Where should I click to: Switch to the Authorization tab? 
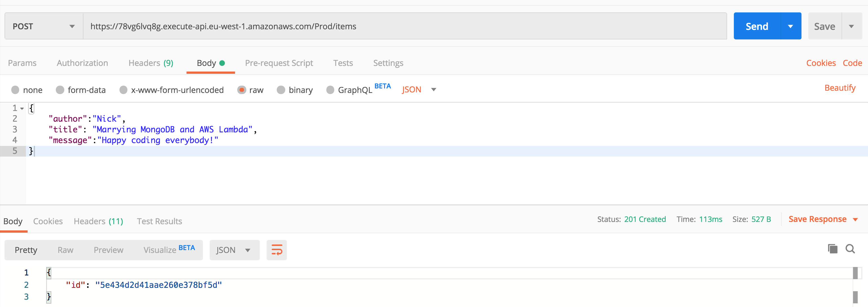coord(82,63)
